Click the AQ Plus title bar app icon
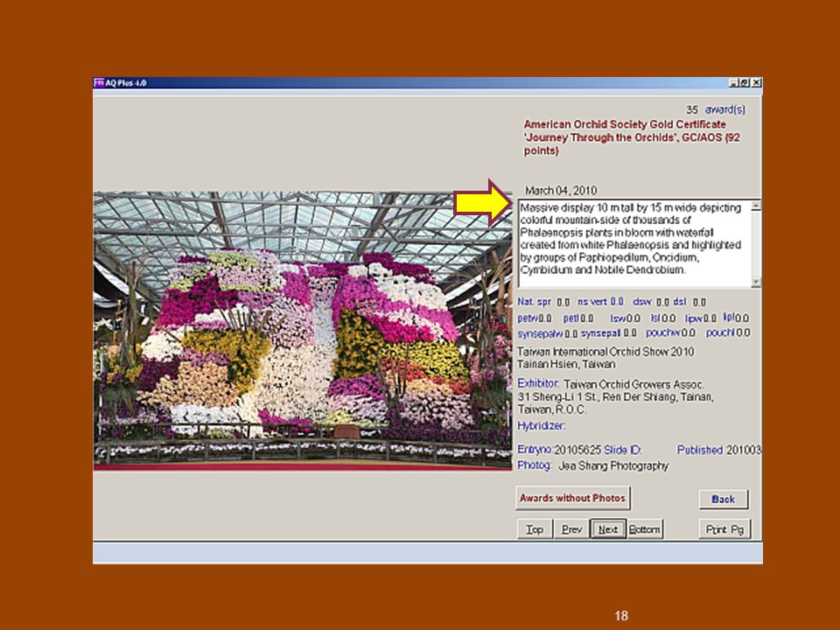Screen dimensions: 840x630 pos(99,82)
